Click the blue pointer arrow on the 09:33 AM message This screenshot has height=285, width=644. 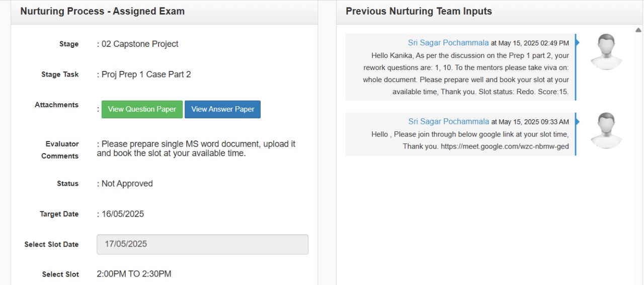pyautogui.click(x=578, y=121)
